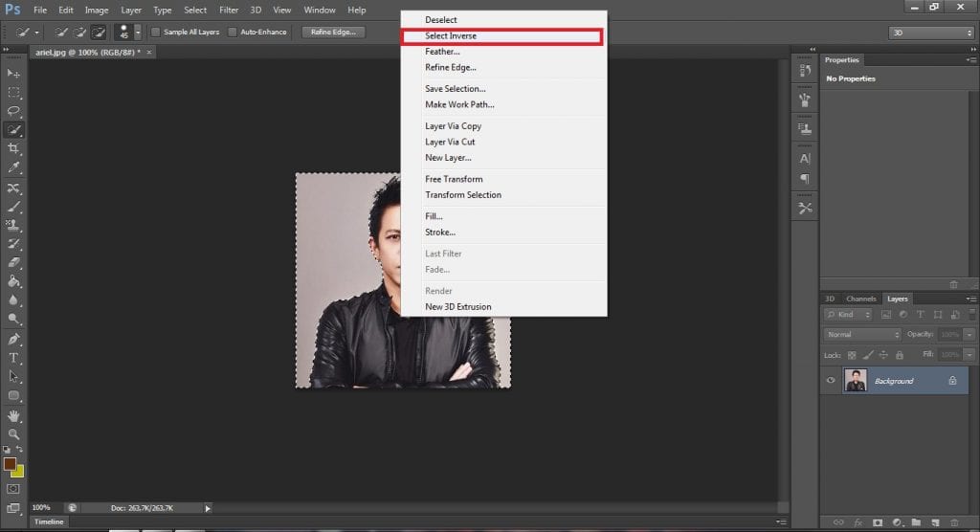Click the Background layer thumbnail
Screen dimensions: 980x532
[x=855, y=381]
